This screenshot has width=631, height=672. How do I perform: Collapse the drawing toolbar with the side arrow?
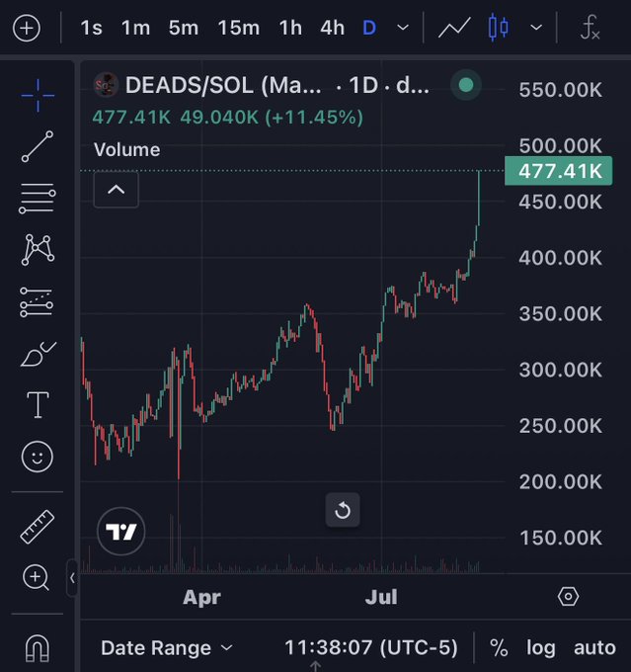point(72,578)
